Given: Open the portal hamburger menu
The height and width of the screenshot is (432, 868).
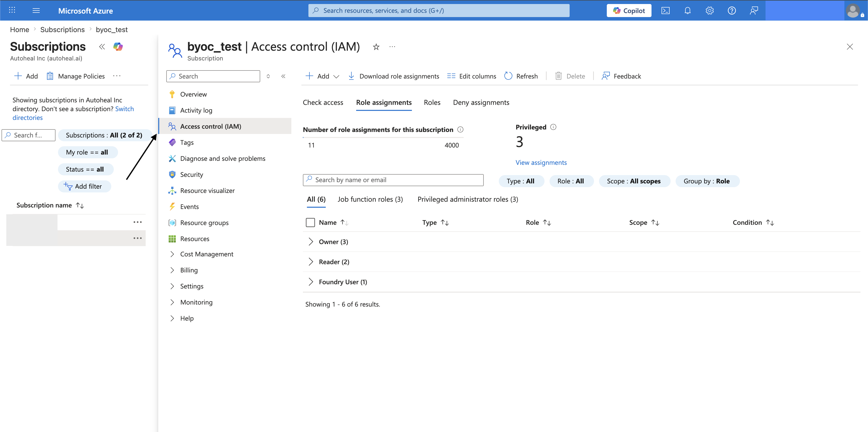Looking at the screenshot, I should coord(36,11).
